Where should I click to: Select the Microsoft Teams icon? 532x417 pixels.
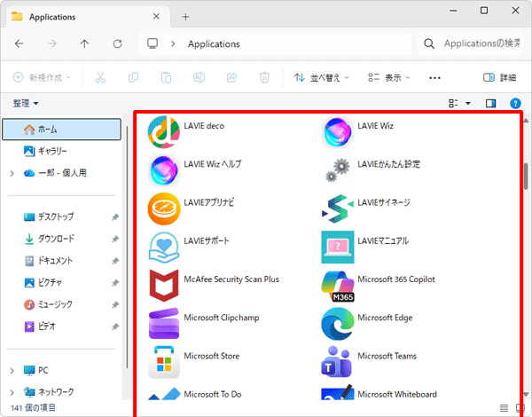[337, 362]
